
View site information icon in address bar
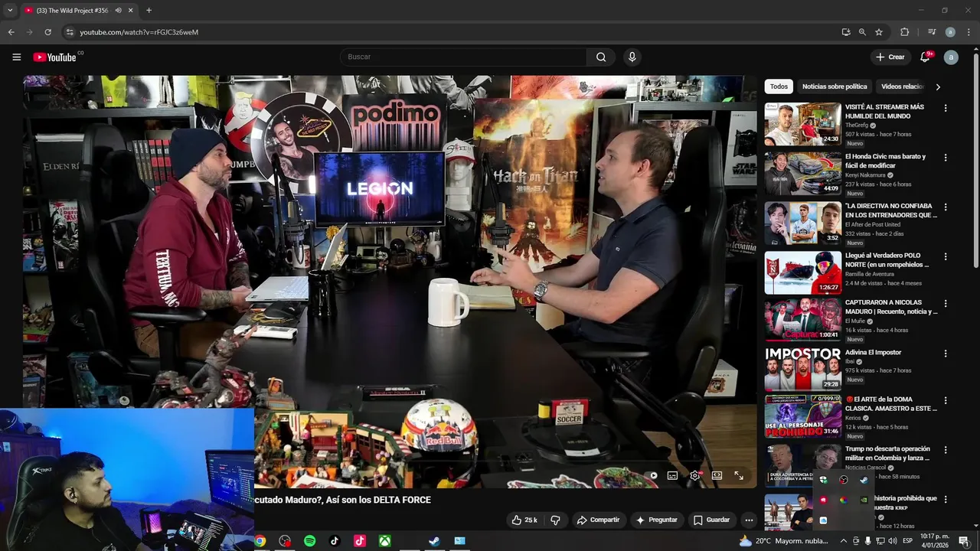(70, 32)
